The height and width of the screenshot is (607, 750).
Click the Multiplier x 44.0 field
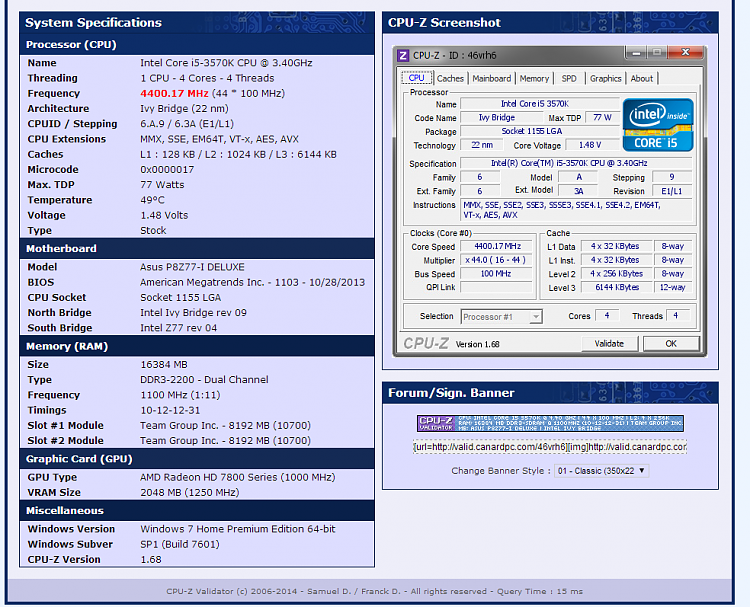pos(497,260)
